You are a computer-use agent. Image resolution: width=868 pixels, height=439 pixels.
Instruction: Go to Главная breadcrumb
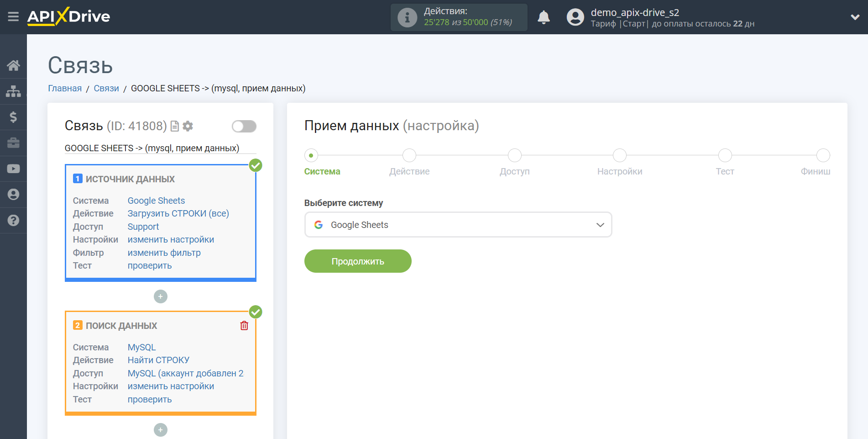pyautogui.click(x=65, y=88)
